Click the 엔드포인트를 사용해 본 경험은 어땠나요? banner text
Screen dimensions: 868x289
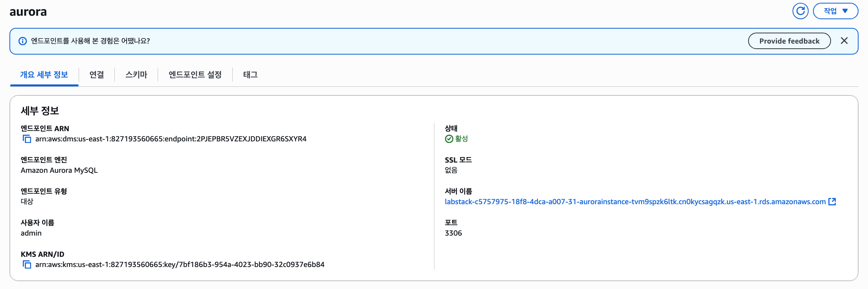pyautogui.click(x=90, y=41)
